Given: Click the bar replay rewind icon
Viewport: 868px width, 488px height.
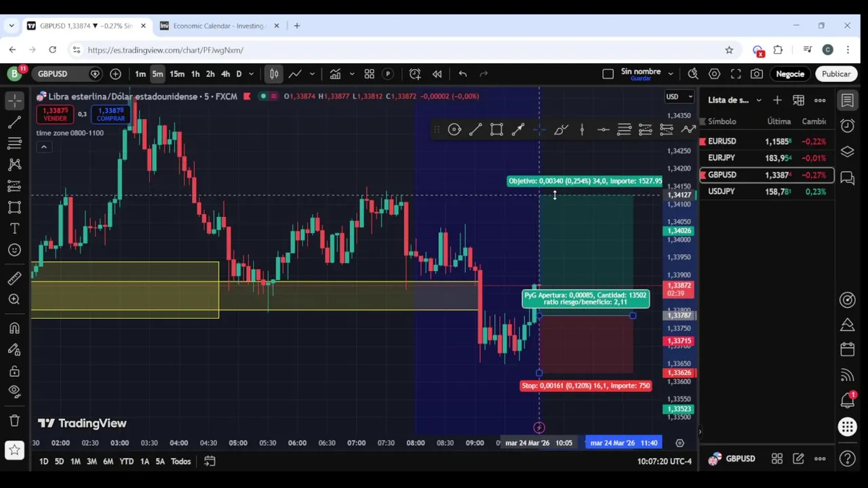Looking at the screenshot, I should point(437,74).
